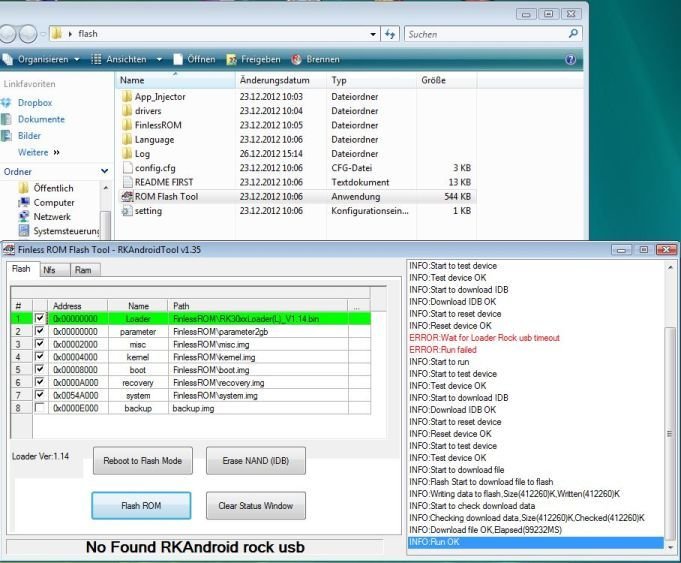681x563 pixels.
Task: Select Öffentlich in the folder tree
Action: point(53,188)
